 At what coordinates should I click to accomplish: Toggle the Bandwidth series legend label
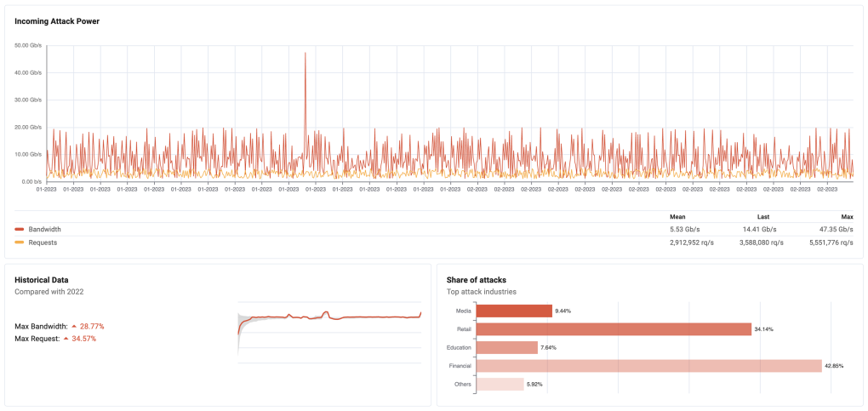pos(45,229)
